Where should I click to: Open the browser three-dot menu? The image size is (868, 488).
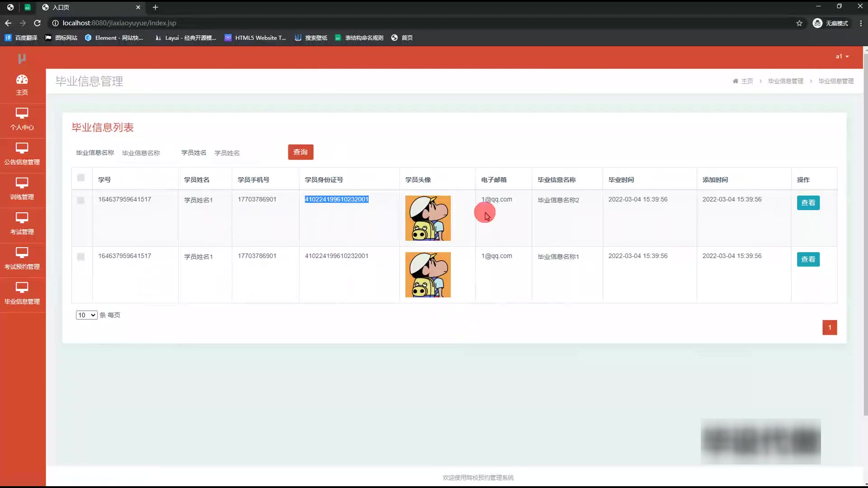click(x=861, y=23)
